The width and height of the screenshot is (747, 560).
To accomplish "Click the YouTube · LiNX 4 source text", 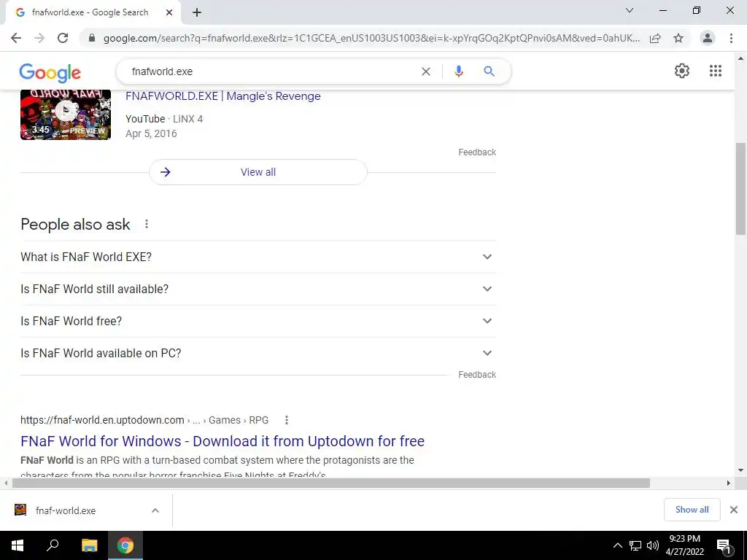I will [164, 119].
